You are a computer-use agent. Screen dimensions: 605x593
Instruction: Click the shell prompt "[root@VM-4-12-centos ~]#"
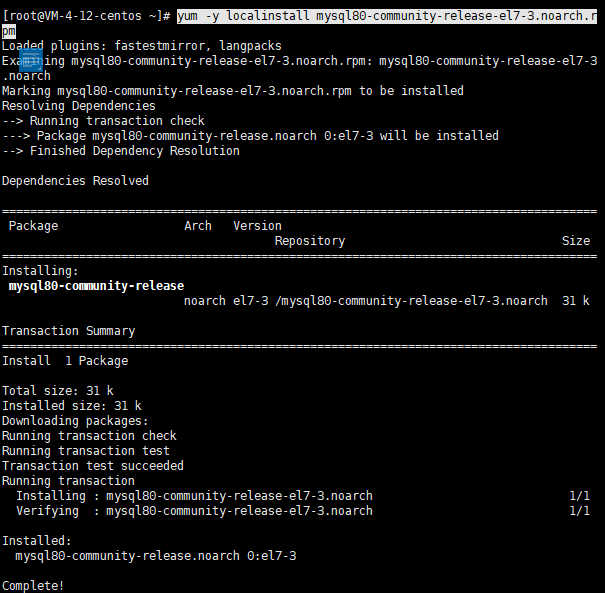[86, 16]
